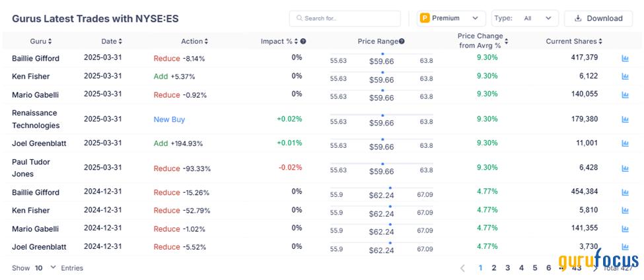Go to next page arrow
The image size is (644, 280).
click(x=595, y=268)
